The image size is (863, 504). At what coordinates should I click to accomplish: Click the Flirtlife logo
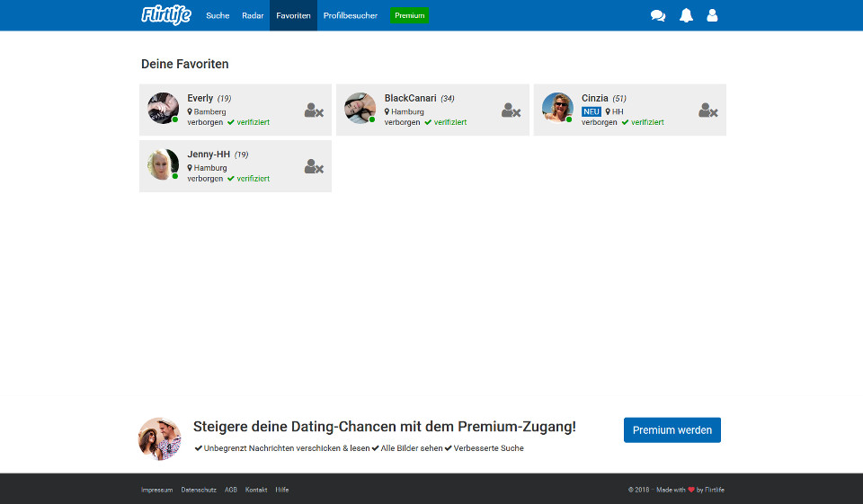click(x=166, y=15)
